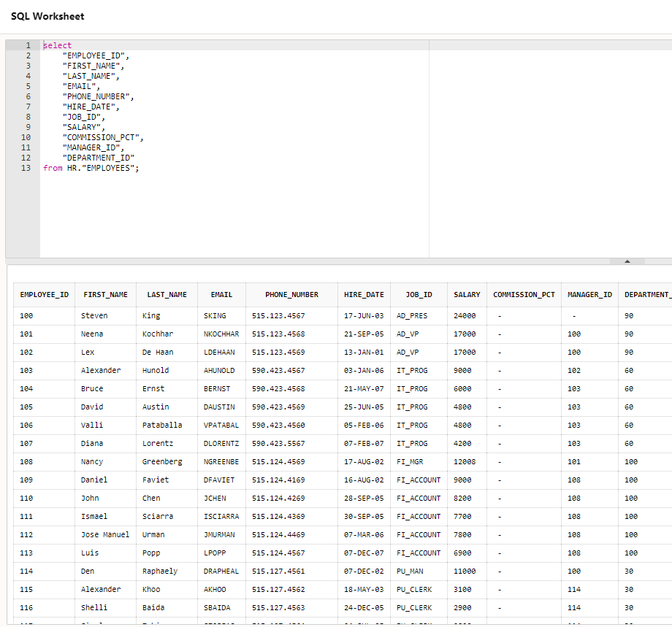
Task: Collapse the results panel with the up arrow
Action: pyautogui.click(x=626, y=261)
